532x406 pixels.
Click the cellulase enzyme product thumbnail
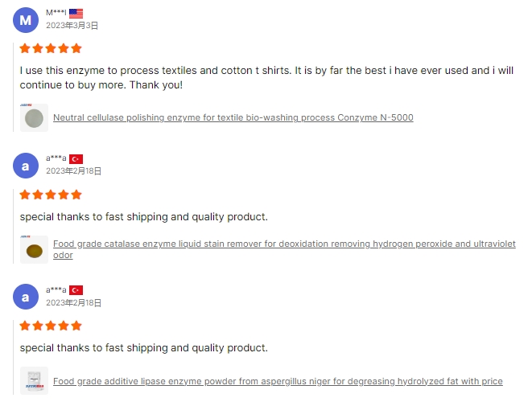pos(34,117)
